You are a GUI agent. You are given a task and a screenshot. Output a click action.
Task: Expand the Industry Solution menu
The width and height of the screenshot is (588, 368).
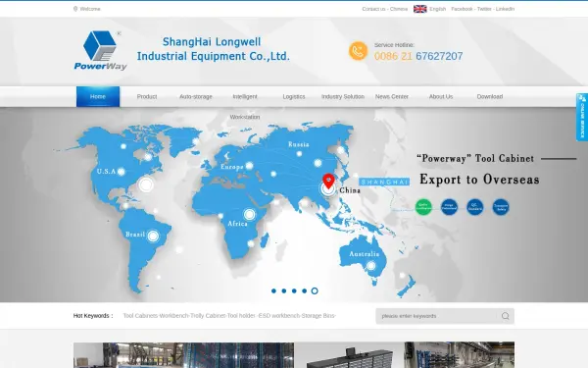[343, 96]
